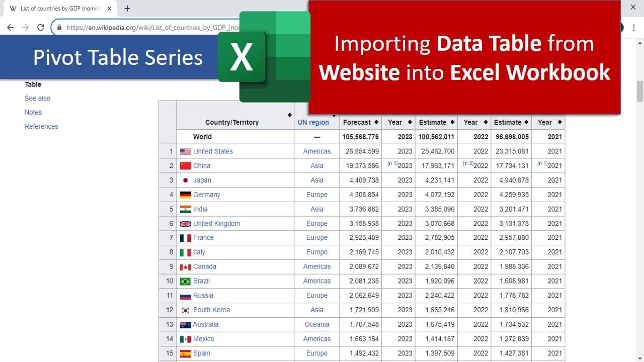Reload the page with refresh icon
Viewport: 644px width, 362px height.
tap(41, 28)
